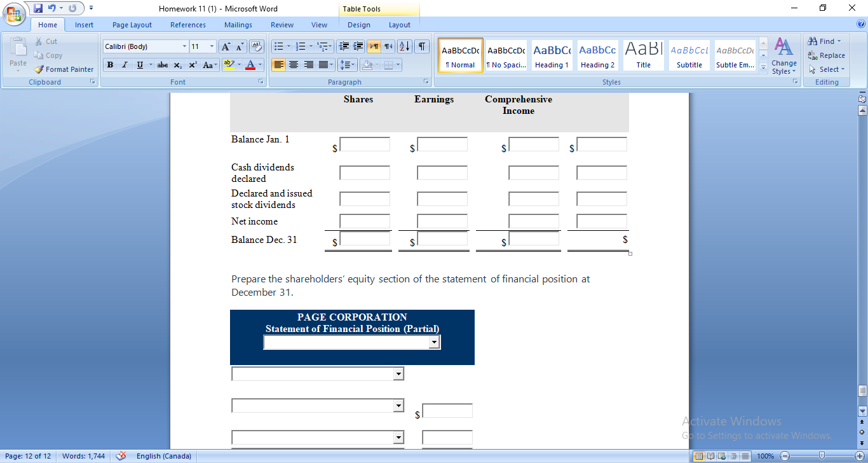Apply strikethrough formatting
The height and width of the screenshot is (463, 868).
[163, 65]
